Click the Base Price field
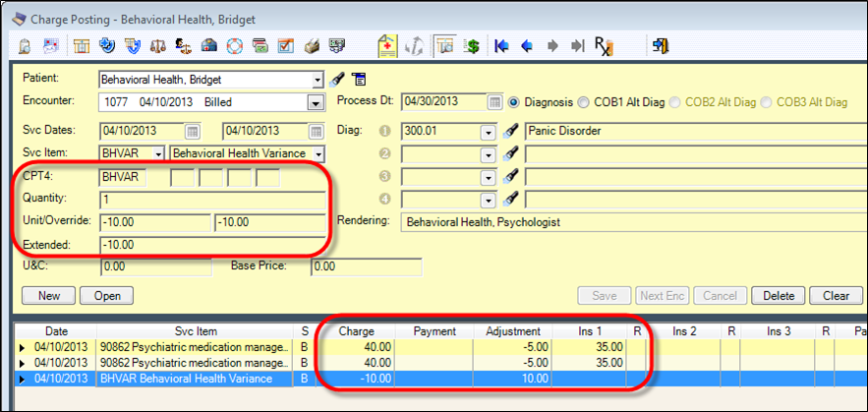Viewport: 868px width, 412px height. click(x=367, y=266)
